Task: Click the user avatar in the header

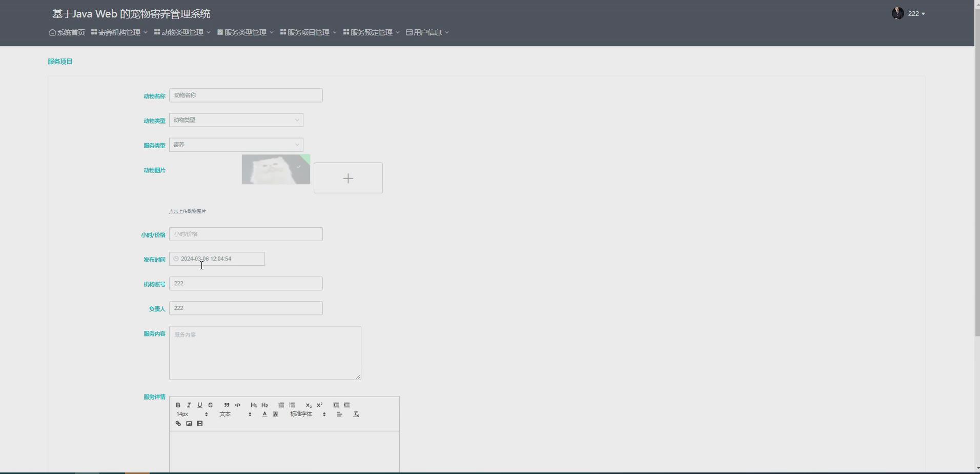Action: [x=897, y=13]
